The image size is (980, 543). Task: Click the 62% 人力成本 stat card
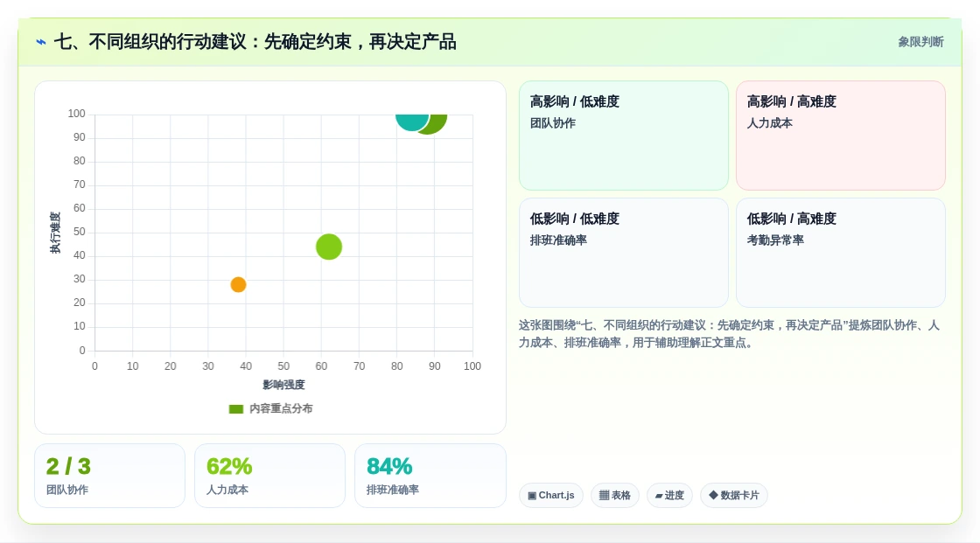tap(270, 477)
